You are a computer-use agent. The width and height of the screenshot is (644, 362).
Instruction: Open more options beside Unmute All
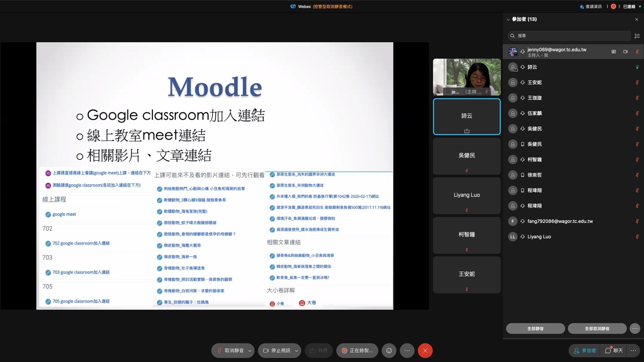635,328
